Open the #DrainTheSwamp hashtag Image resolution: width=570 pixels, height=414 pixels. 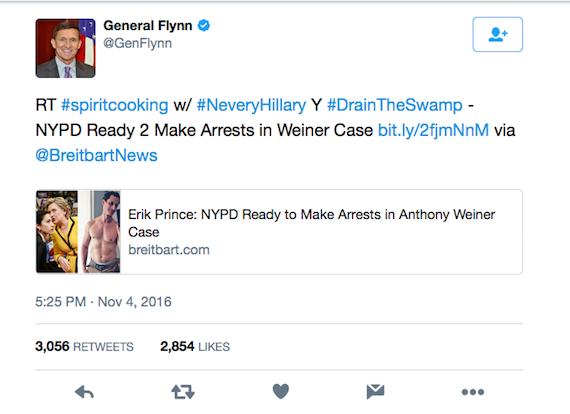tap(395, 105)
